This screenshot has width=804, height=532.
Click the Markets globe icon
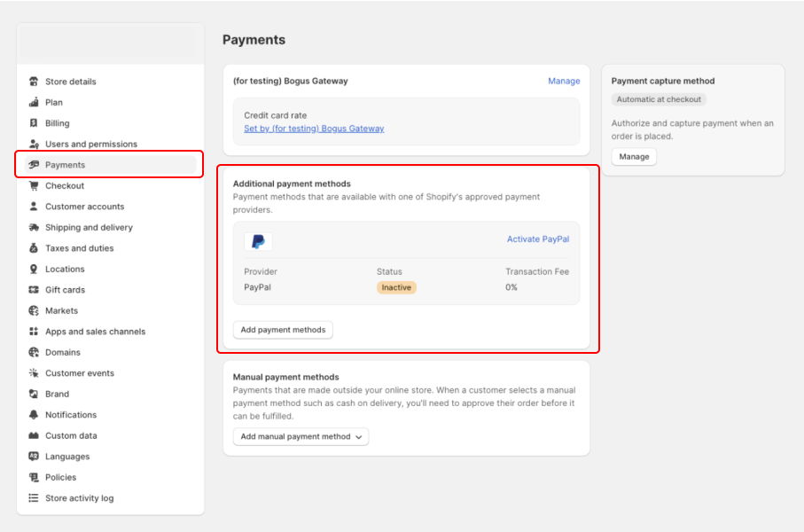34,310
